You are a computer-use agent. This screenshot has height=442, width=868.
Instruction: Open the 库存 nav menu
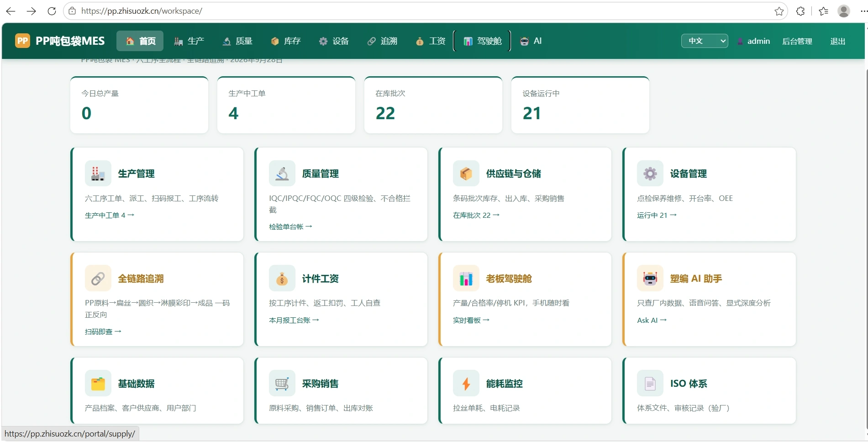tap(286, 41)
